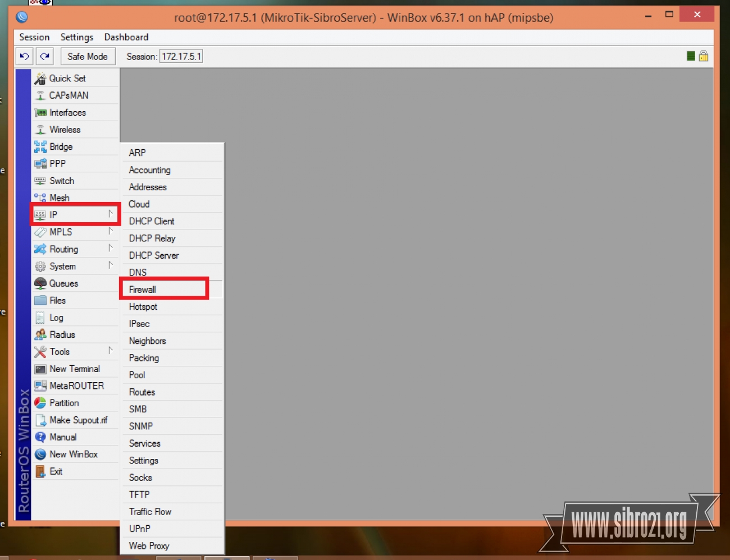Select Socks entry

pos(172,478)
